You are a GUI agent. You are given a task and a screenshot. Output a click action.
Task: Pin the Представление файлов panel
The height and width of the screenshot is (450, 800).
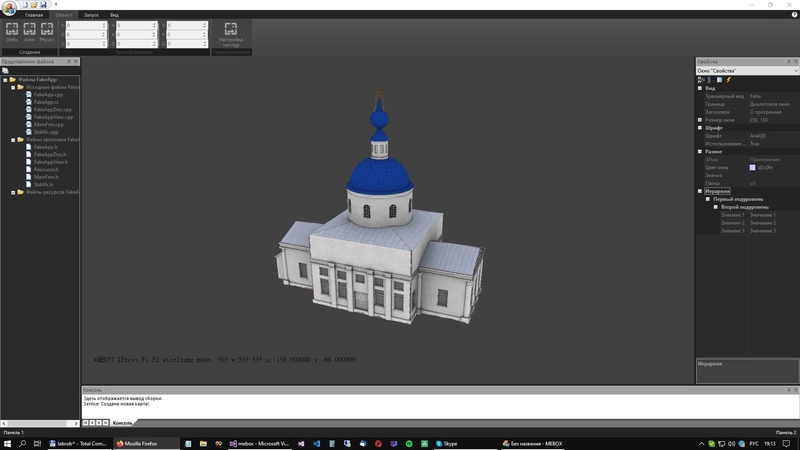click(69, 62)
